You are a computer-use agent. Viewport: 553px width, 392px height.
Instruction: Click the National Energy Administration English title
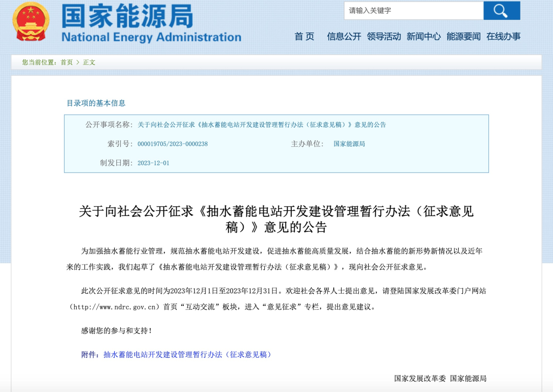click(x=151, y=37)
